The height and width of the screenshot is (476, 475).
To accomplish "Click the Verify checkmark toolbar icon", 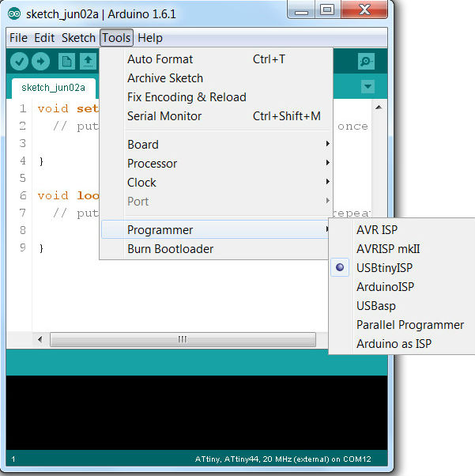I will (x=20, y=62).
